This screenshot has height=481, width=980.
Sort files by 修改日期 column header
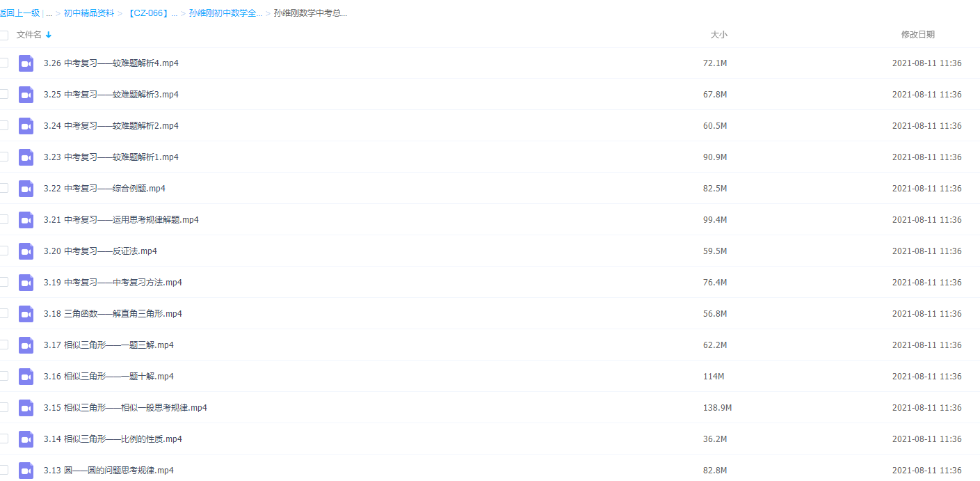pyautogui.click(x=917, y=35)
